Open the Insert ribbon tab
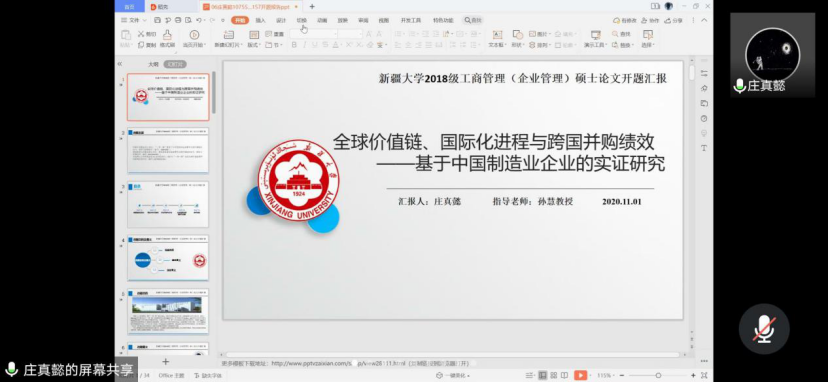Viewport: 829px width, 383px height. pos(261,20)
